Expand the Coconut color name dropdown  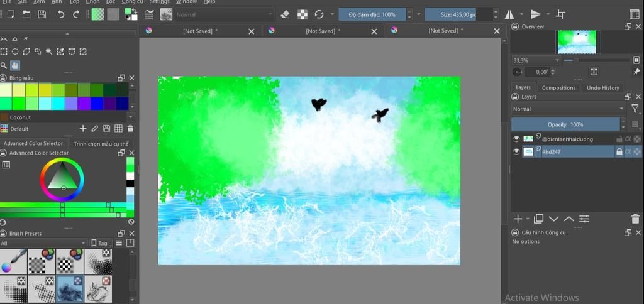coord(131,117)
